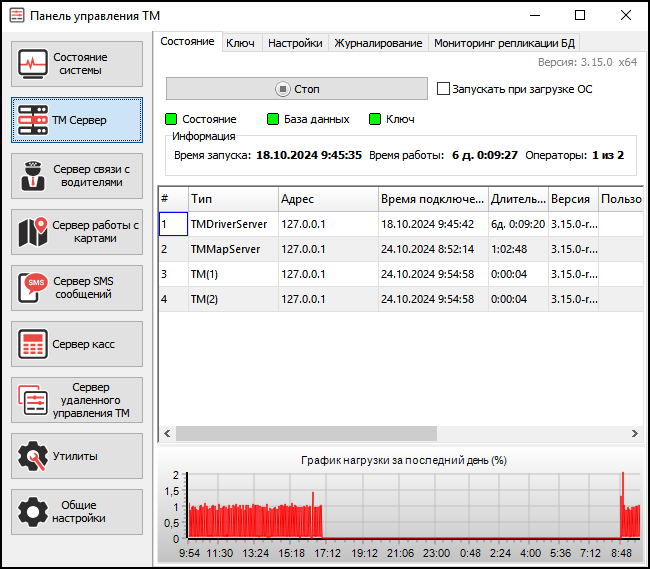Sort by the Длитель... column header
Image resolution: width=650 pixels, height=569 pixels.
coord(518,199)
